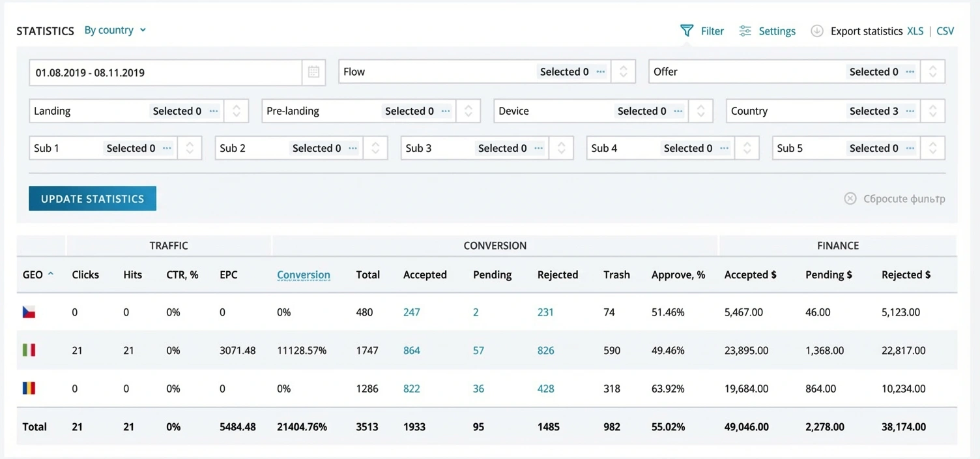Expand the Device filter selector arrows

pyautogui.click(x=700, y=111)
